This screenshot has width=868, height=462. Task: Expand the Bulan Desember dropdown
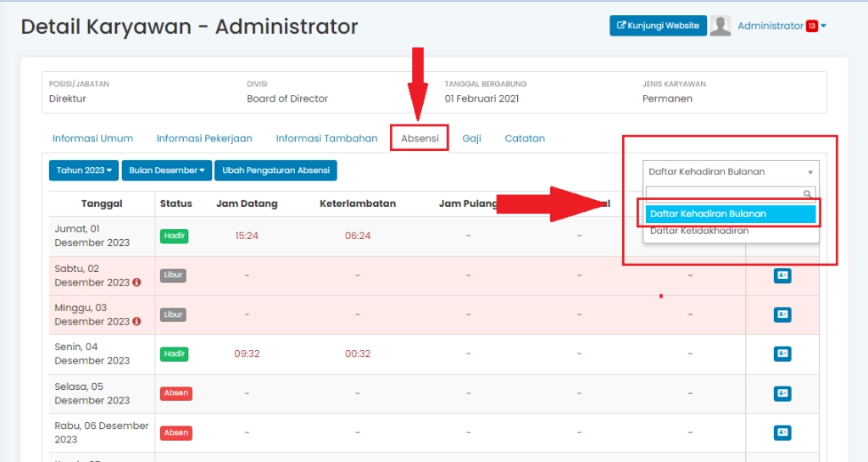[x=166, y=170]
